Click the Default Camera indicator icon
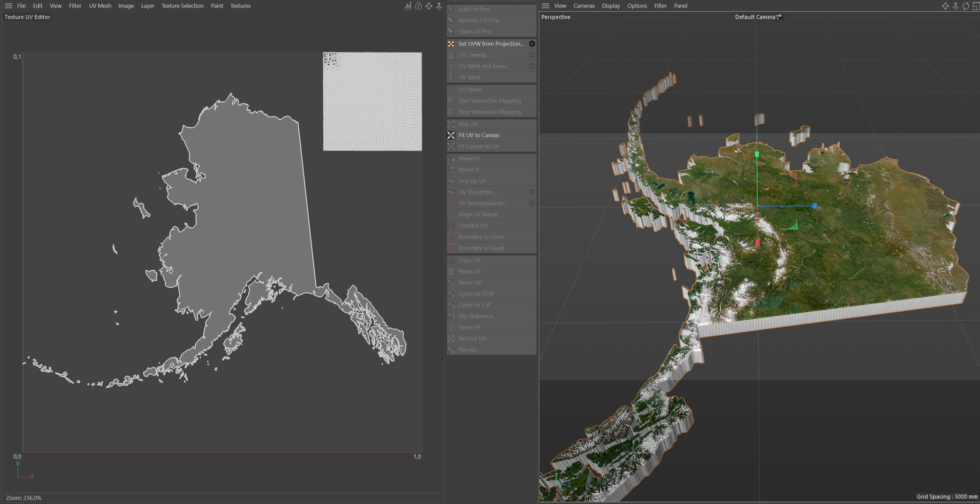Viewport: 980px width, 504px height. pyautogui.click(x=779, y=17)
